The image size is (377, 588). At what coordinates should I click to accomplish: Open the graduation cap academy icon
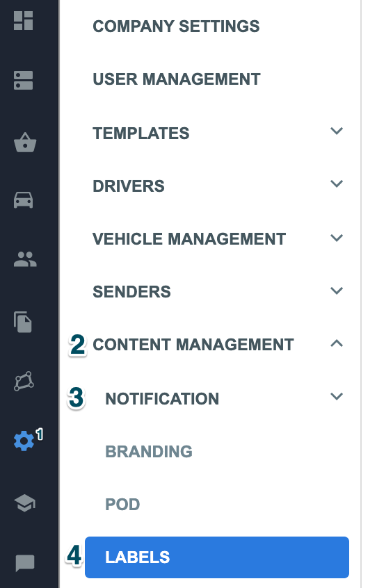(25, 503)
